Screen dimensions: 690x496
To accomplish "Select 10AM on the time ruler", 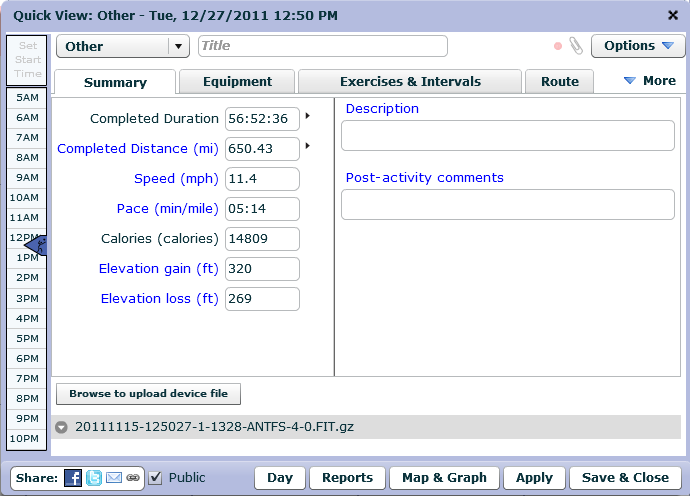I will (x=27, y=198).
